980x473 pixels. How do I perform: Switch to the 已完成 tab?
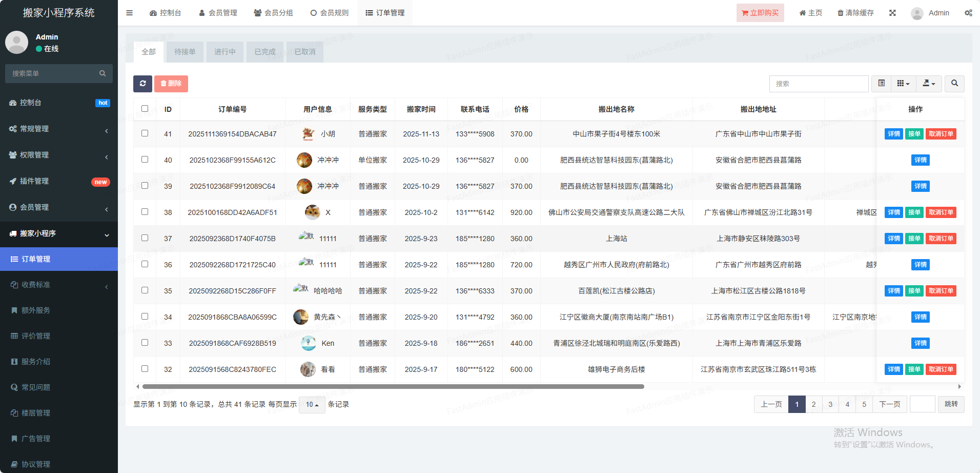(x=264, y=52)
